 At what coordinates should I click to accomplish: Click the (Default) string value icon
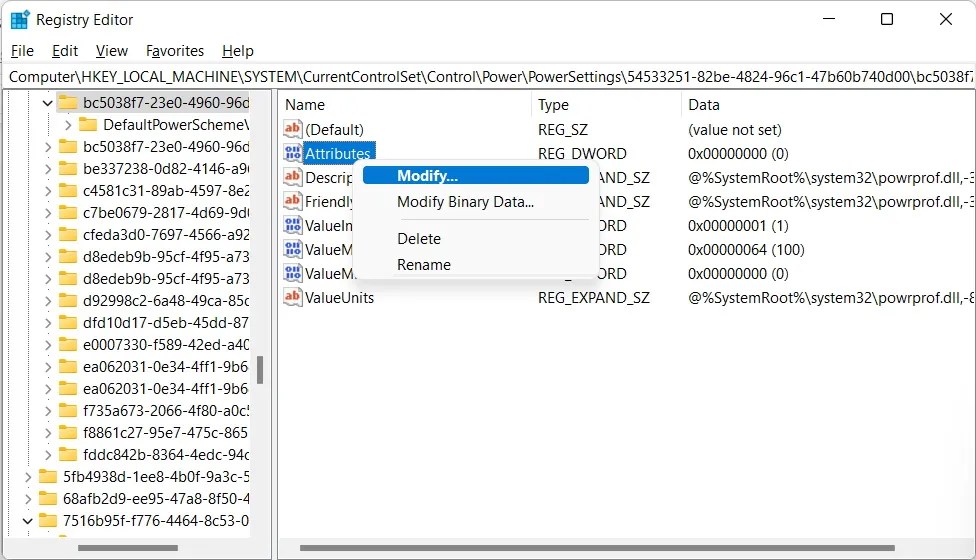pyautogui.click(x=293, y=129)
